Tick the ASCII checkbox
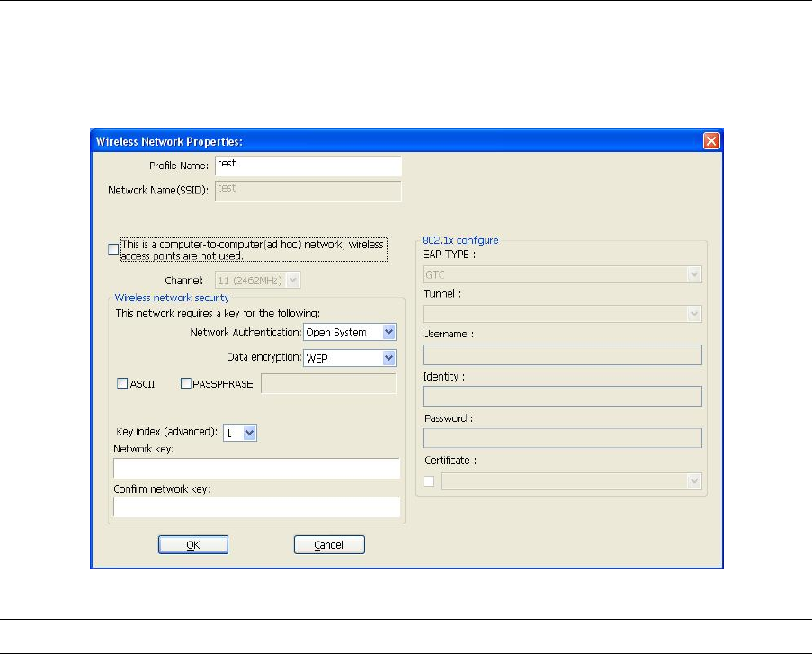This screenshot has height=654, width=812. [122, 383]
